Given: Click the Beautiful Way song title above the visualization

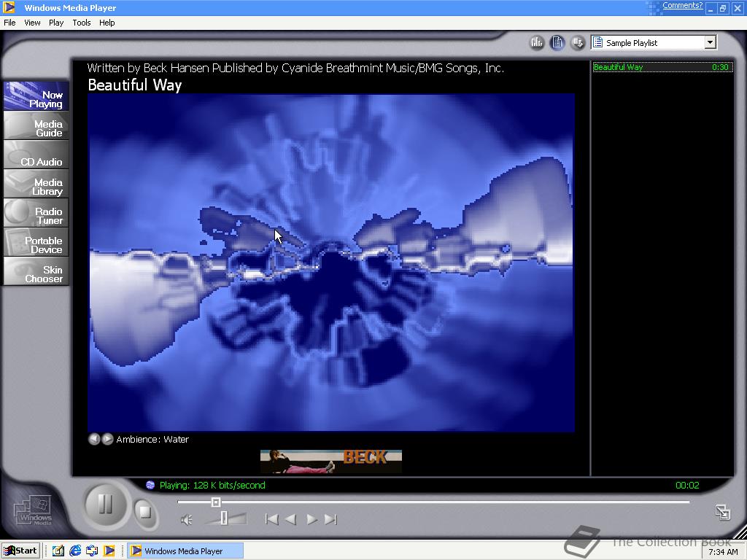Looking at the screenshot, I should (x=135, y=85).
